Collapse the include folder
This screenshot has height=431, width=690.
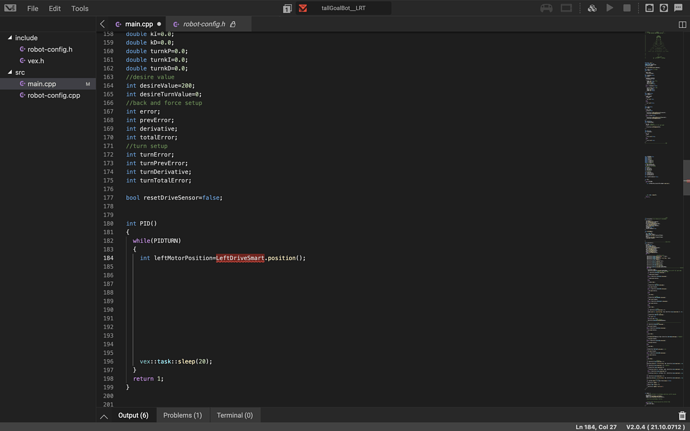click(x=10, y=38)
